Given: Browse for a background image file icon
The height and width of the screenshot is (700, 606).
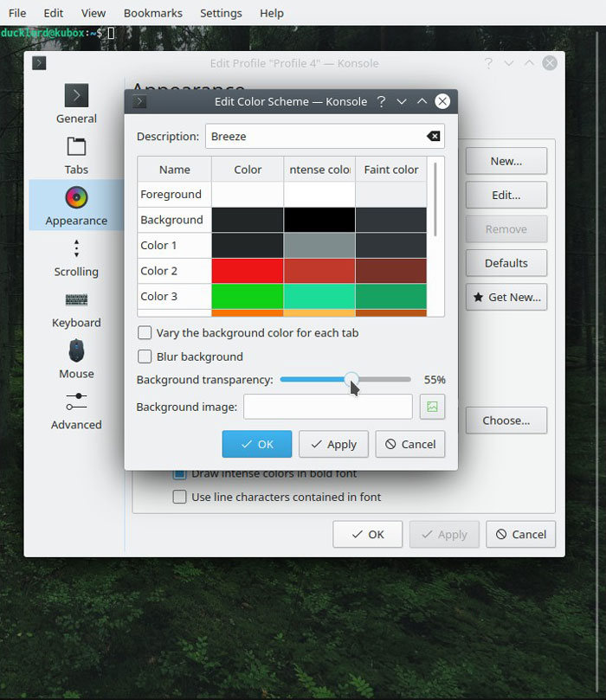Looking at the screenshot, I should 432,406.
